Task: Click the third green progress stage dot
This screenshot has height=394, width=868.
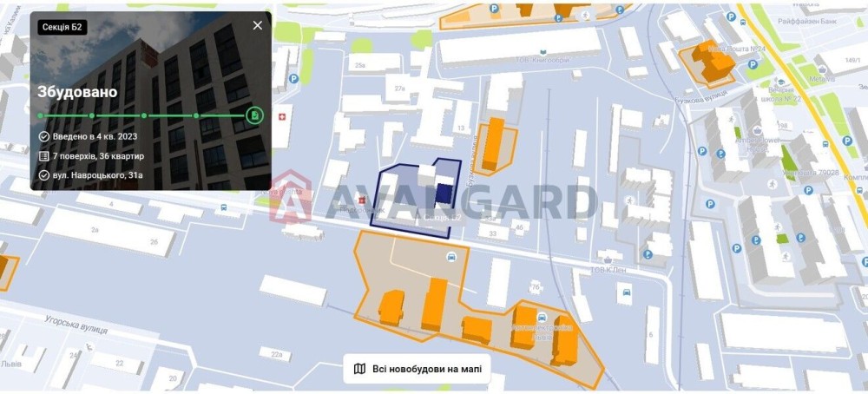Action: (x=144, y=115)
